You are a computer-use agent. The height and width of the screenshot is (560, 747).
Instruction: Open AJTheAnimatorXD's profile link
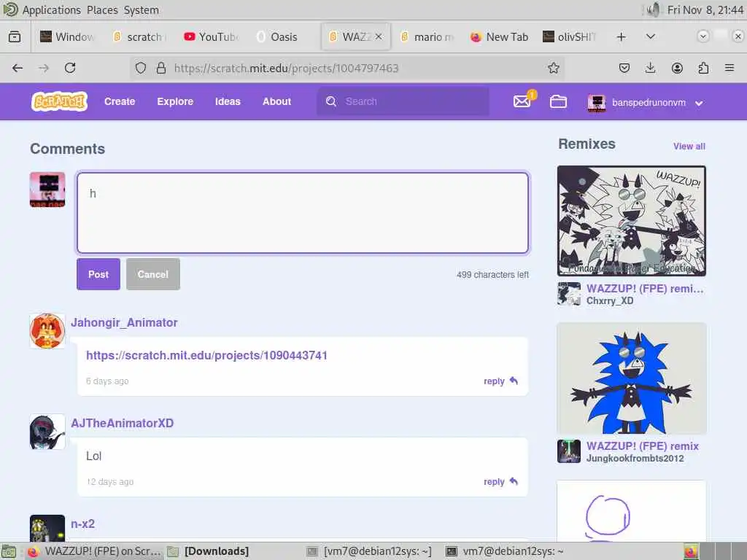tap(122, 423)
